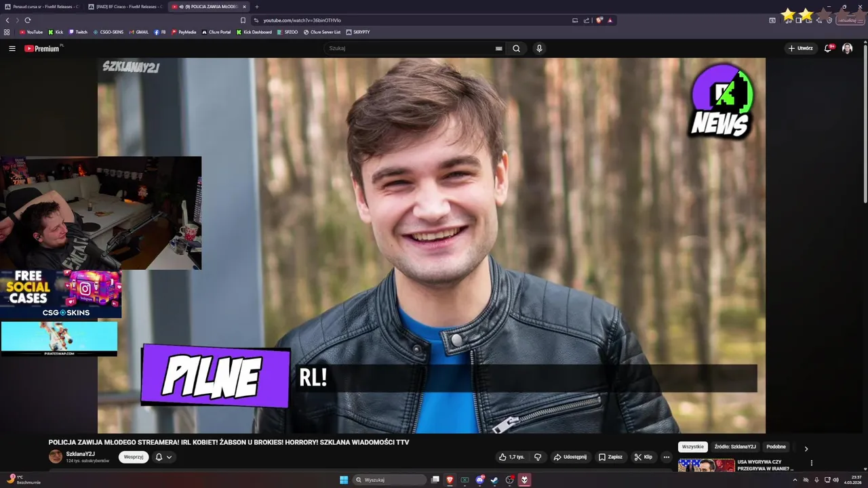Click the Utwórz create button
The height and width of the screenshot is (488, 868).
pos(801,48)
